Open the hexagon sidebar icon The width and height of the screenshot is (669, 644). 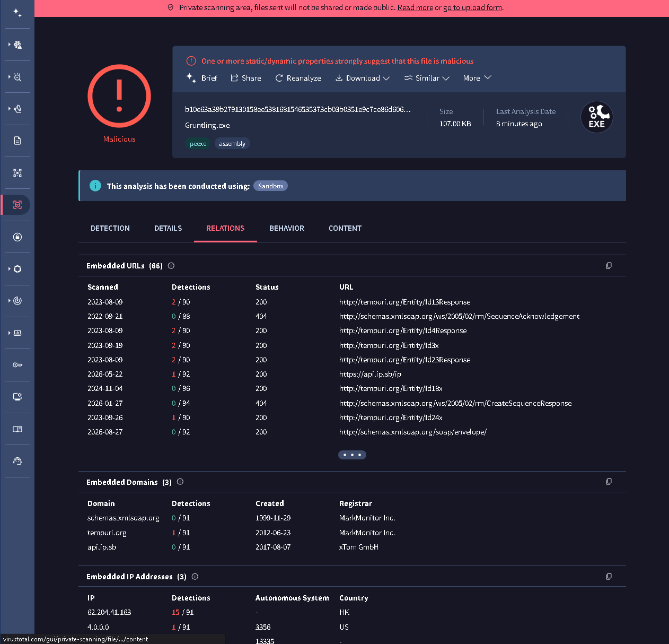coord(17,269)
